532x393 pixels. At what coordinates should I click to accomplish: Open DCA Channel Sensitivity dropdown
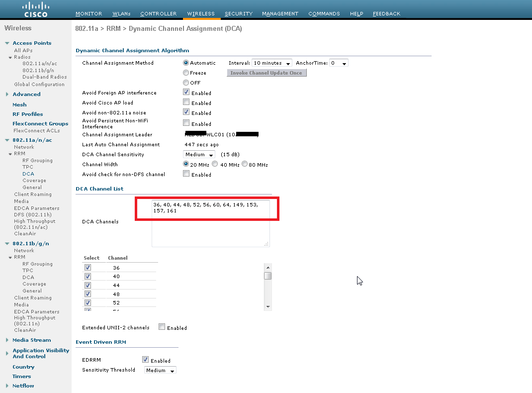(200, 155)
